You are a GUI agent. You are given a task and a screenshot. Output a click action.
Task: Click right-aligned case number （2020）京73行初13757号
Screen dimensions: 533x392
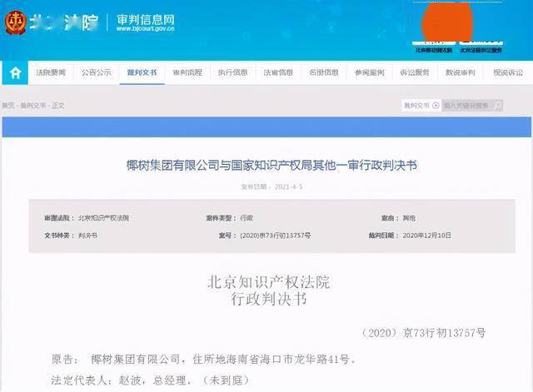click(423, 333)
